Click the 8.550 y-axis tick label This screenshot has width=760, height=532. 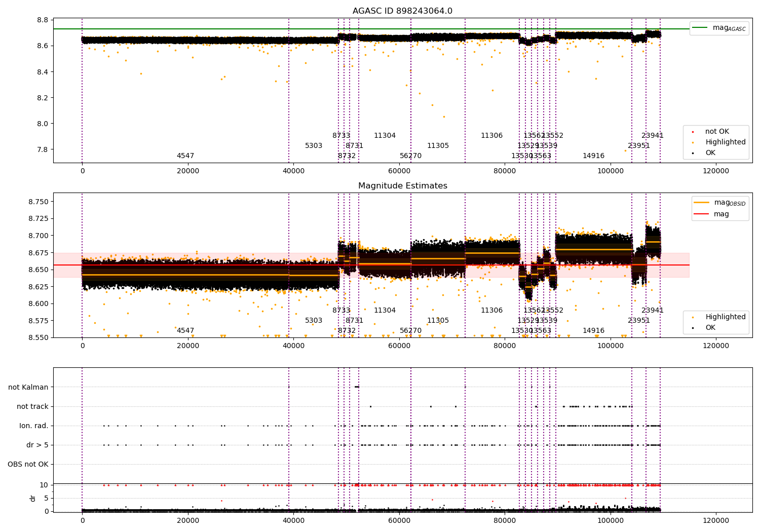[x=38, y=338]
